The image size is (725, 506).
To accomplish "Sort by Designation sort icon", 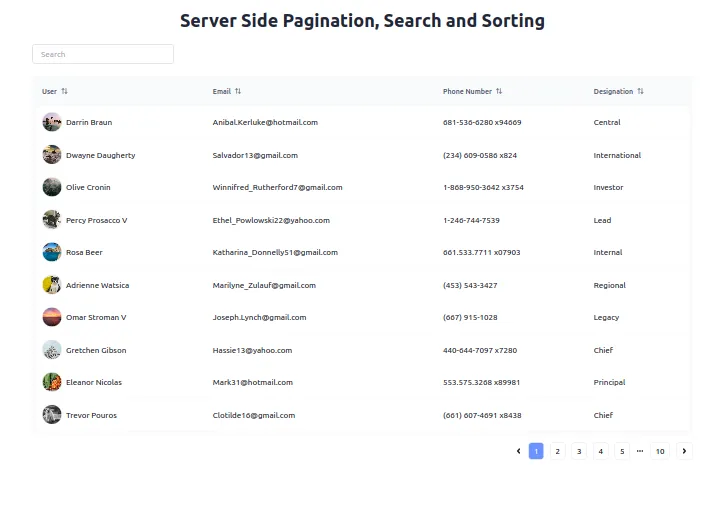I will [x=640, y=91].
